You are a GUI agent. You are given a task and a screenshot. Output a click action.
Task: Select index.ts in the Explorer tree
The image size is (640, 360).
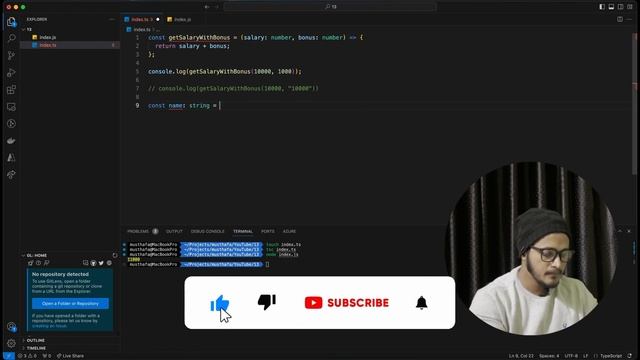pyautogui.click(x=69, y=45)
